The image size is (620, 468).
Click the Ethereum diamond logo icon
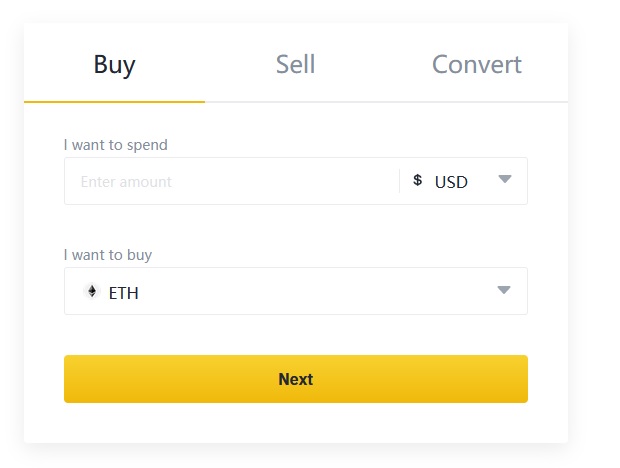click(92, 292)
